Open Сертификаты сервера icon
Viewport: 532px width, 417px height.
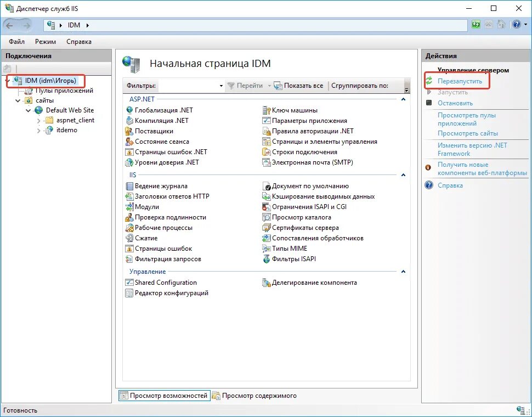point(267,228)
